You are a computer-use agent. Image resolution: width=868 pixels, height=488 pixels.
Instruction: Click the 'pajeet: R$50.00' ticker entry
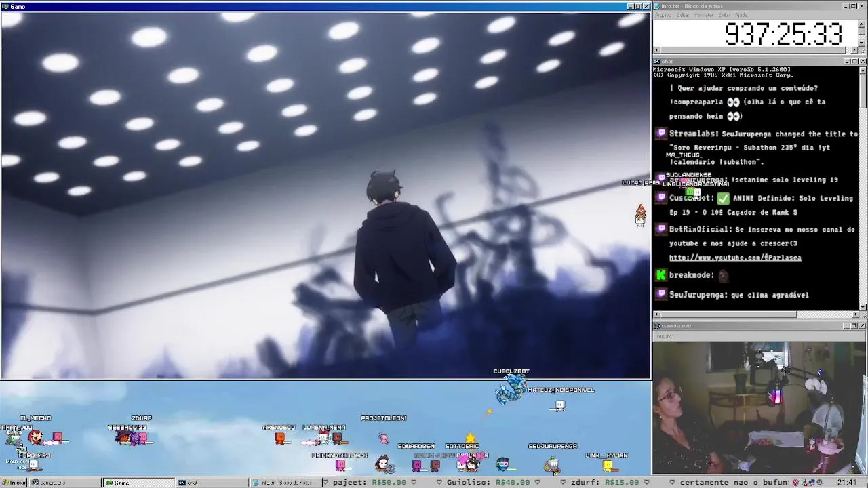(x=370, y=483)
